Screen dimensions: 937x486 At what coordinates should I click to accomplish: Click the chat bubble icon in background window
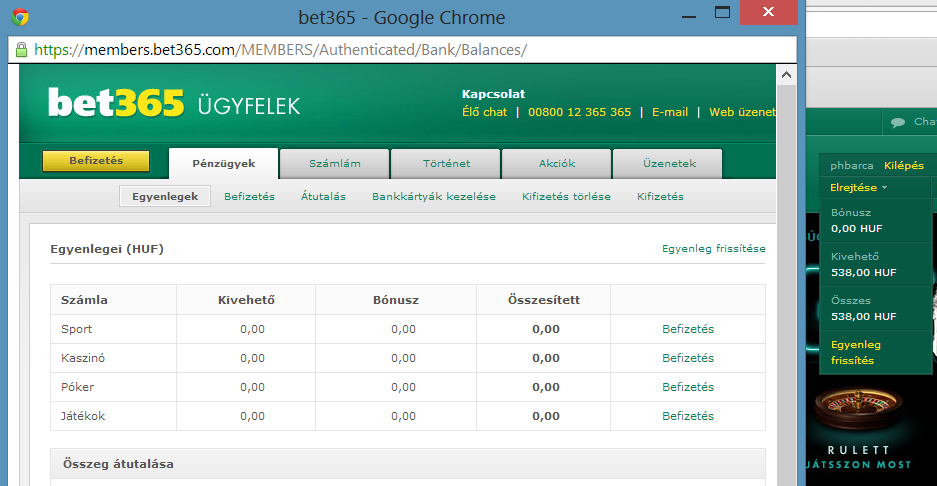pos(898,122)
